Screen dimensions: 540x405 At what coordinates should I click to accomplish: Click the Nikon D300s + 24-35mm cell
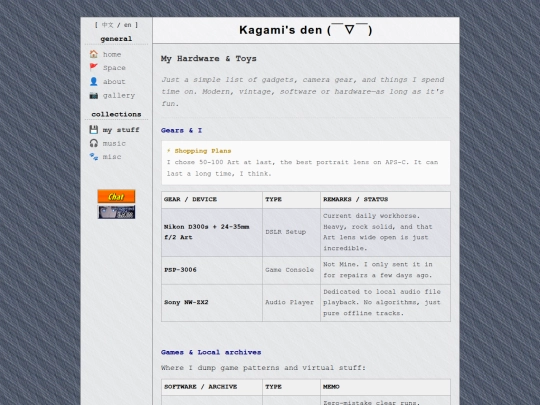point(212,232)
